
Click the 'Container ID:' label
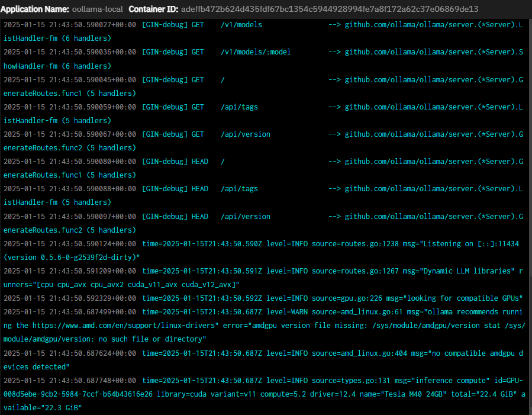coord(153,9)
